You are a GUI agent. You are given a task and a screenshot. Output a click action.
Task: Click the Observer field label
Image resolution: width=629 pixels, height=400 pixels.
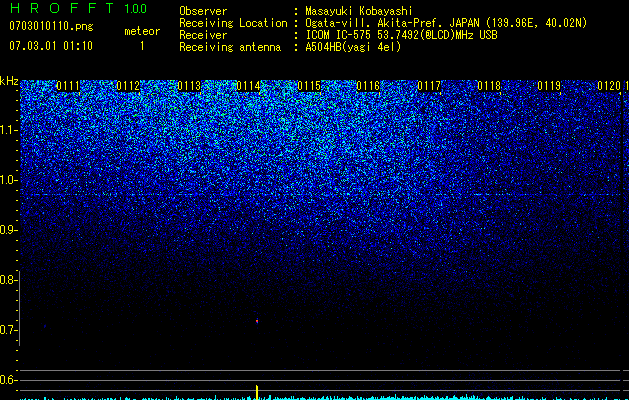coord(203,11)
